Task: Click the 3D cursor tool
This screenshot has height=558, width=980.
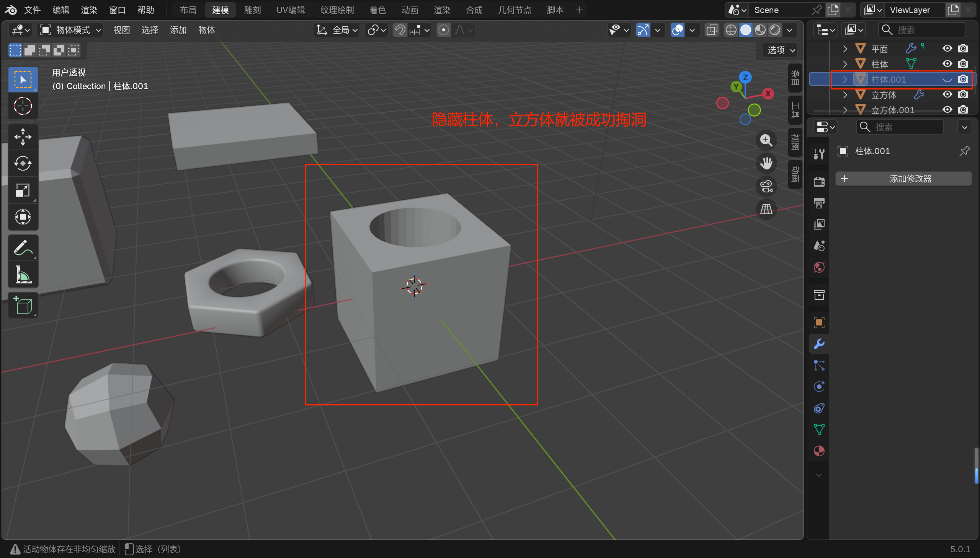Action: (23, 106)
